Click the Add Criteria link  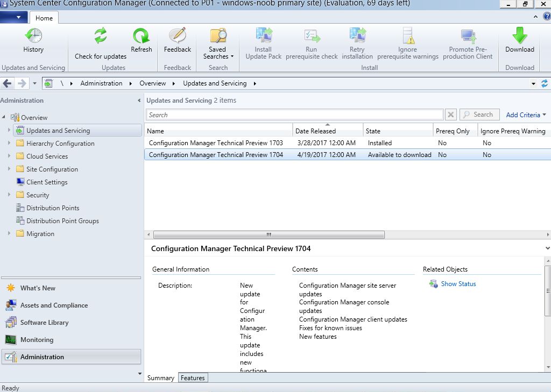point(526,115)
